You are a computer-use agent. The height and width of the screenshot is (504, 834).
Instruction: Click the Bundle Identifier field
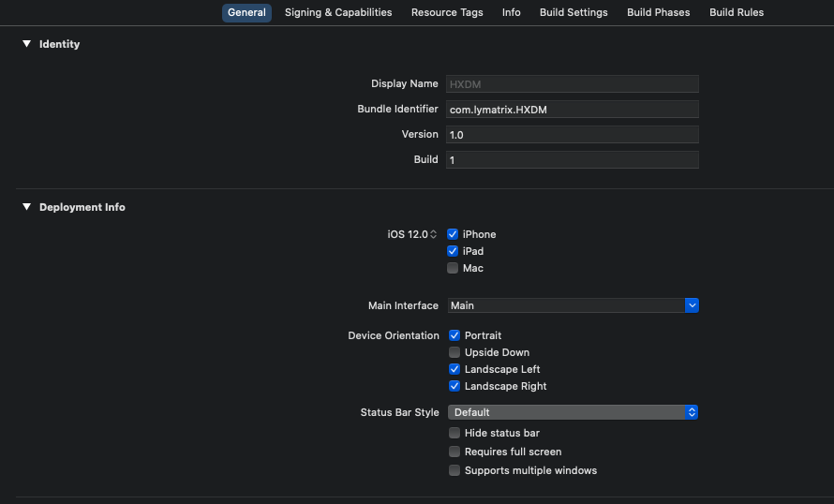[573, 110]
